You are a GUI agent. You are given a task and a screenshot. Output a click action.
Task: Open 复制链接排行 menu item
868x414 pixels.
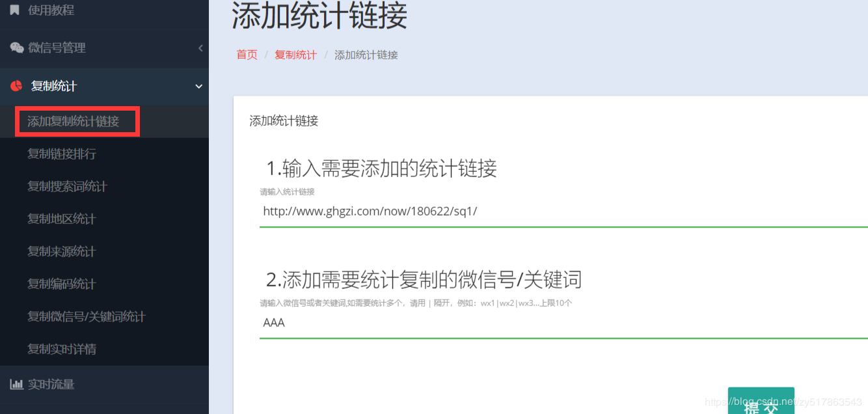[62, 154]
